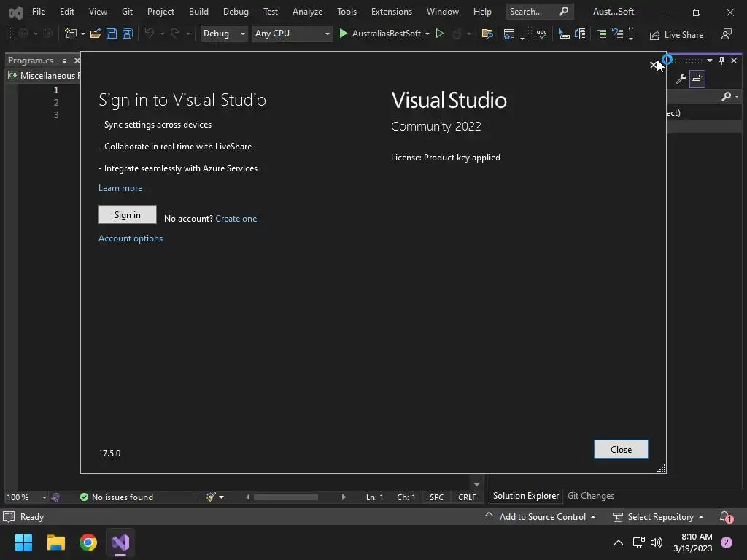Screen dimensions: 747x560
Task: Click the uncomment lines toolbar icon
Action: pos(617,34)
